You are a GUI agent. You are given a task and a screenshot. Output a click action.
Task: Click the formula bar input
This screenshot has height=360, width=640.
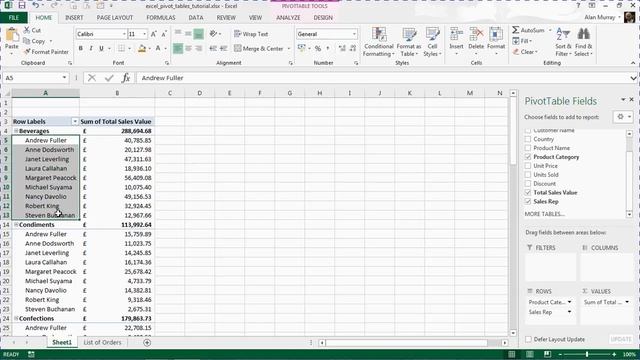coord(384,78)
